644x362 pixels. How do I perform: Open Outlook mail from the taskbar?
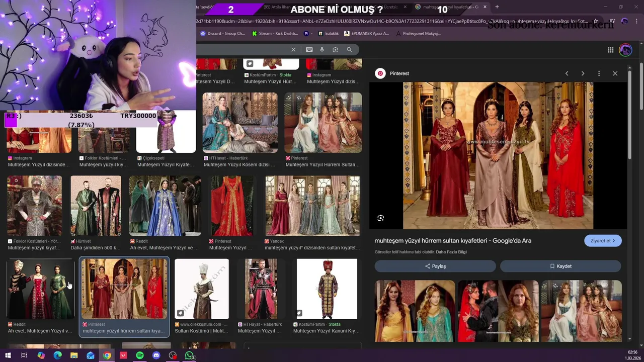click(x=91, y=355)
